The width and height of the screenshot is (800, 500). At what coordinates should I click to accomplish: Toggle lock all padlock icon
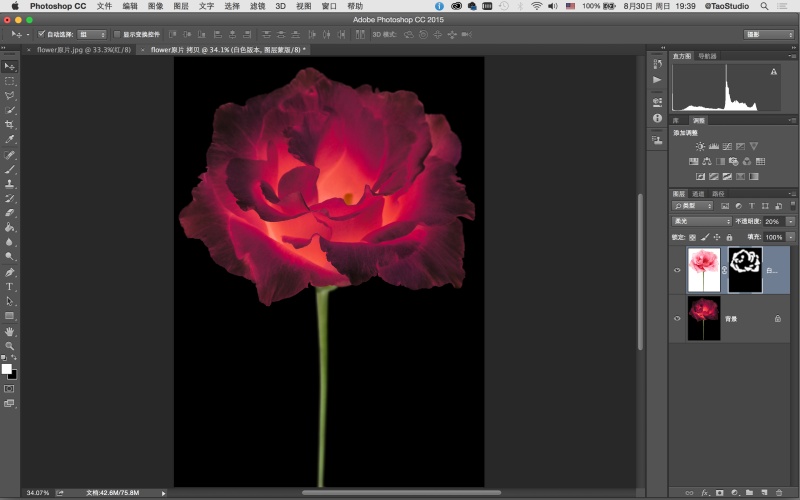[x=729, y=237]
